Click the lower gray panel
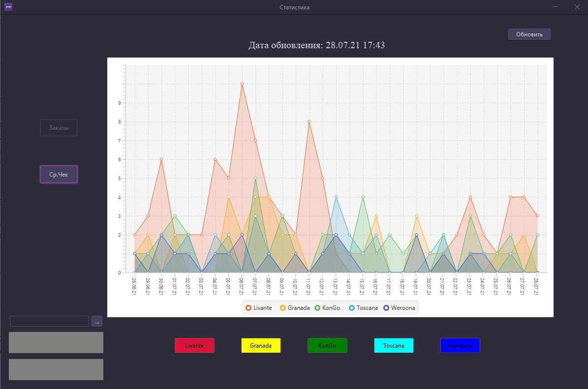588x389 pixels. click(x=56, y=369)
